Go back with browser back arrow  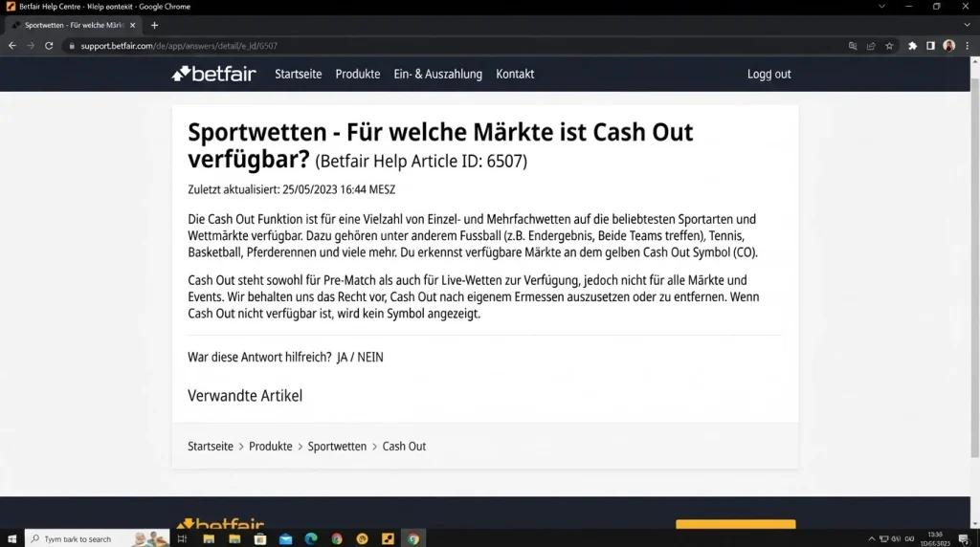pos(11,46)
